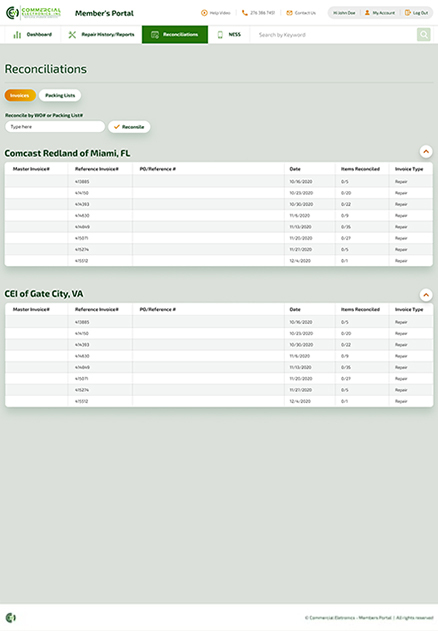Click the green search magnifier button
The width and height of the screenshot is (438, 631).
[424, 35]
